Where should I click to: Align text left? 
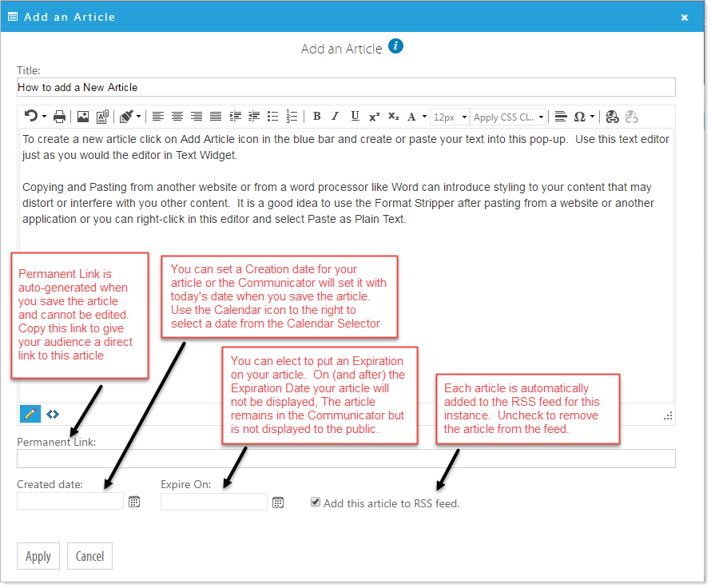point(158,117)
